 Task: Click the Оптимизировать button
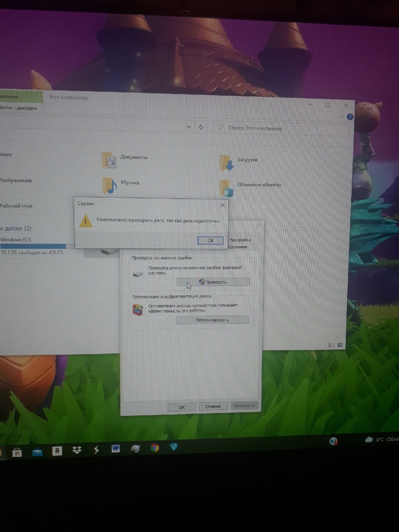(213, 320)
